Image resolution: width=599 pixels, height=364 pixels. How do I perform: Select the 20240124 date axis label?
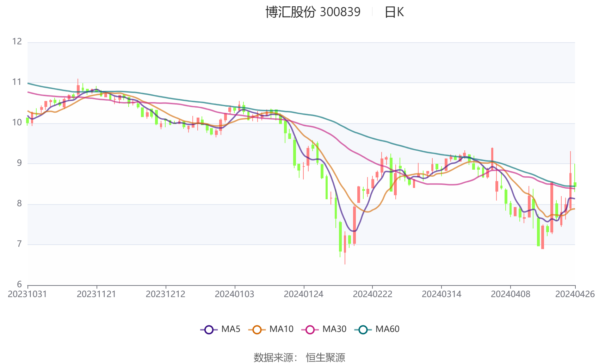point(304,294)
